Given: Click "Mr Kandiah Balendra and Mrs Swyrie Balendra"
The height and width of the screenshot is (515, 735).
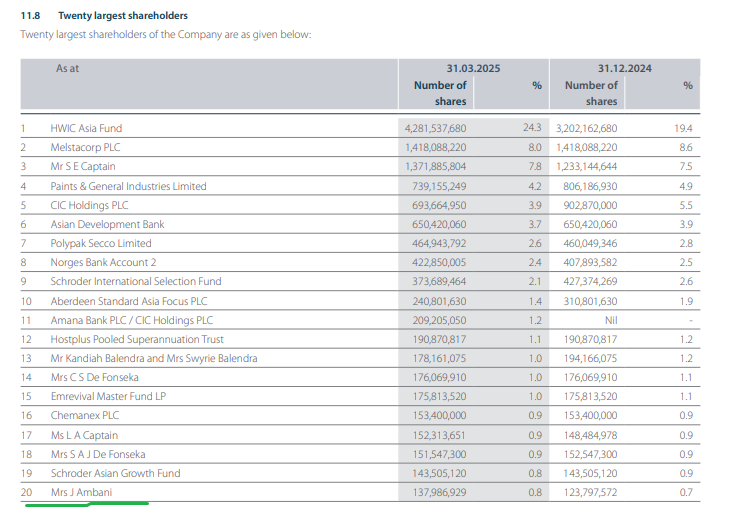Looking at the screenshot, I should pyautogui.click(x=154, y=358).
